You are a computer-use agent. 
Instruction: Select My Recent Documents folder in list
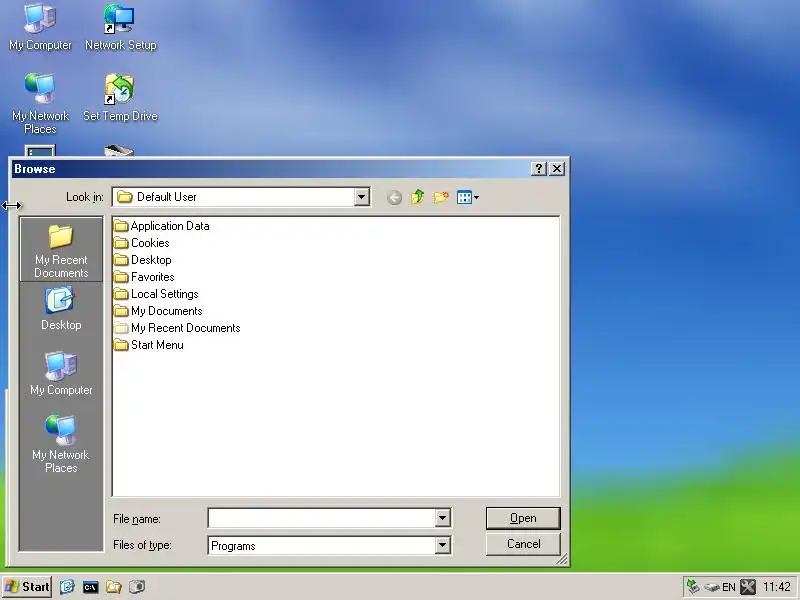178,328
